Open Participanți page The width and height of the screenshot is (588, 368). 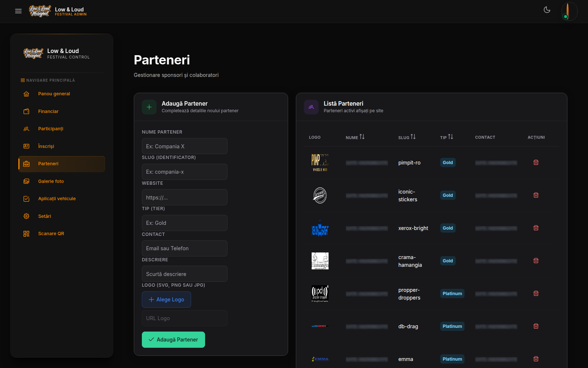[62, 129]
